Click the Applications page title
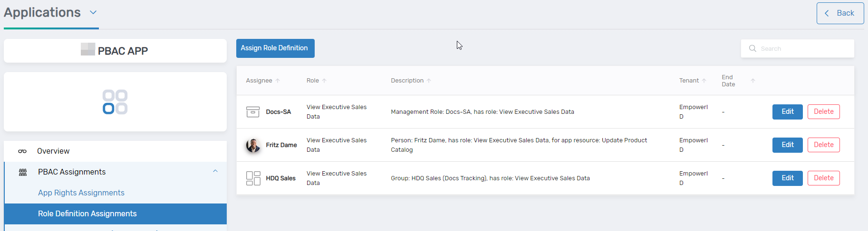This screenshot has width=868, height=231. click(42, 12)
